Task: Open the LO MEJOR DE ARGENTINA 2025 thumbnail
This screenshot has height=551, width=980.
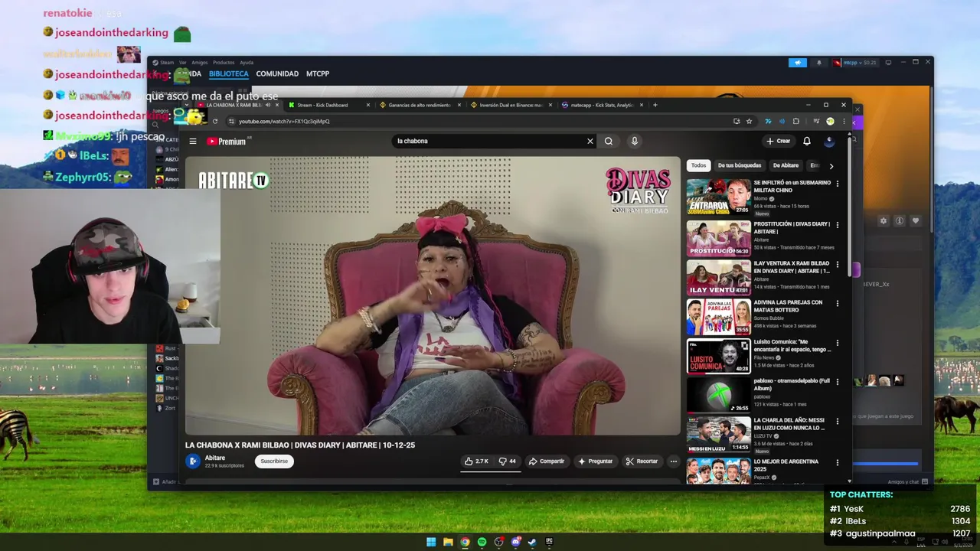Action: click(718, 470)
